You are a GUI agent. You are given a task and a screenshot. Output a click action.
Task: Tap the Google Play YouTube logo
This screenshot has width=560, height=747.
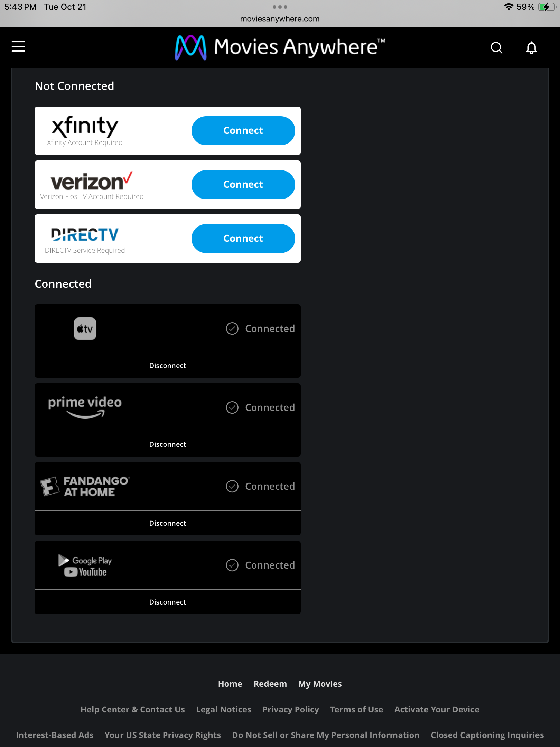pyautogui.click(x=85, y=565)
